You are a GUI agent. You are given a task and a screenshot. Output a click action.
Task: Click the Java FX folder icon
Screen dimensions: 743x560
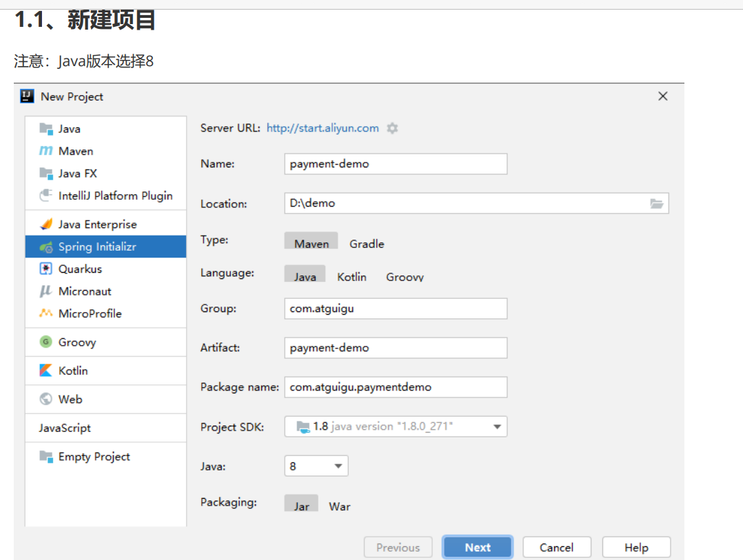click(46, 174)
